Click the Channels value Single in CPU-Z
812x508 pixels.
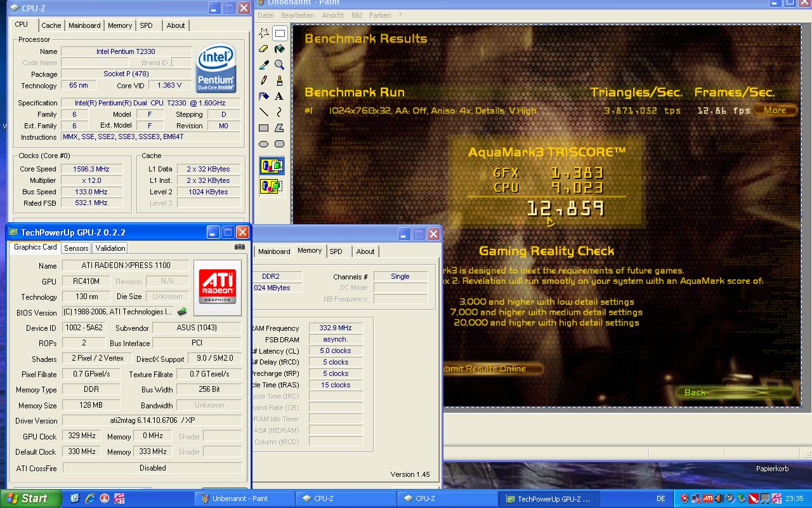pyautogui.click(x=400, y=277)
